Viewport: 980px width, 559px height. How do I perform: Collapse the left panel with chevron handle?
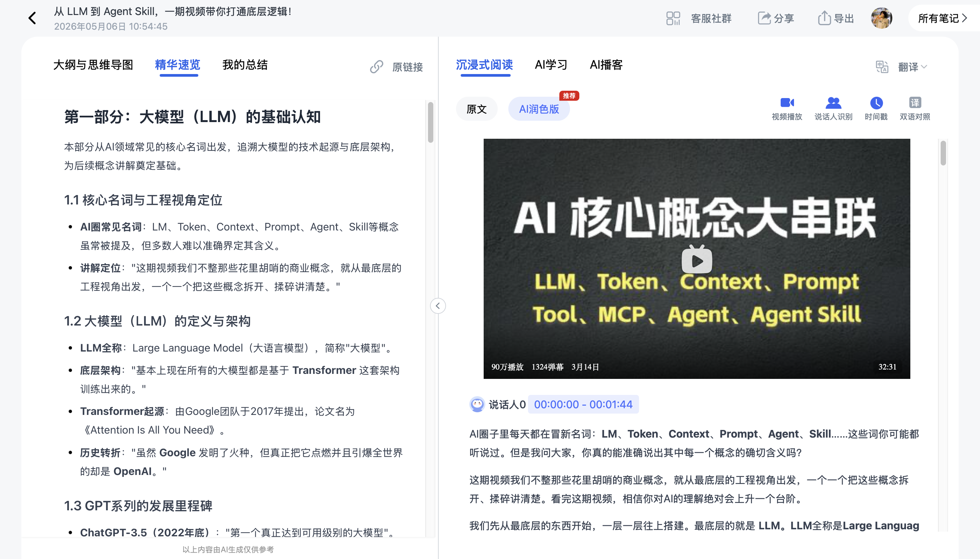click(438, 306)
